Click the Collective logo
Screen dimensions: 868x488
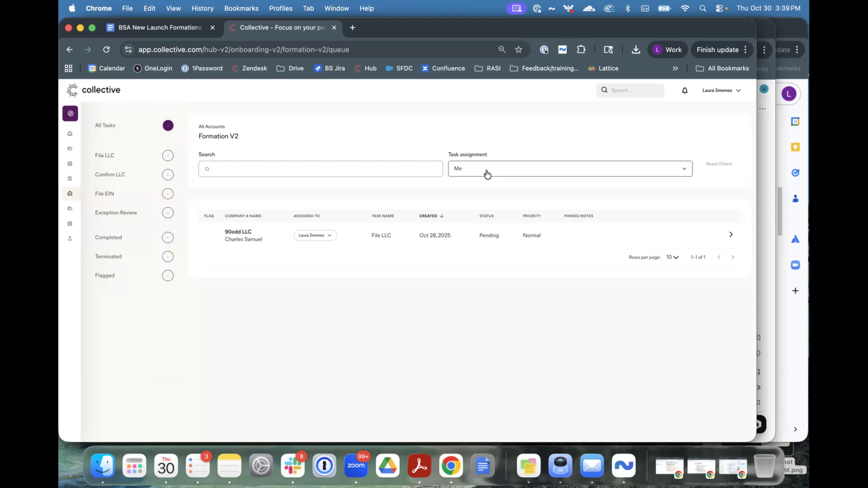click(x=94, y=90)
